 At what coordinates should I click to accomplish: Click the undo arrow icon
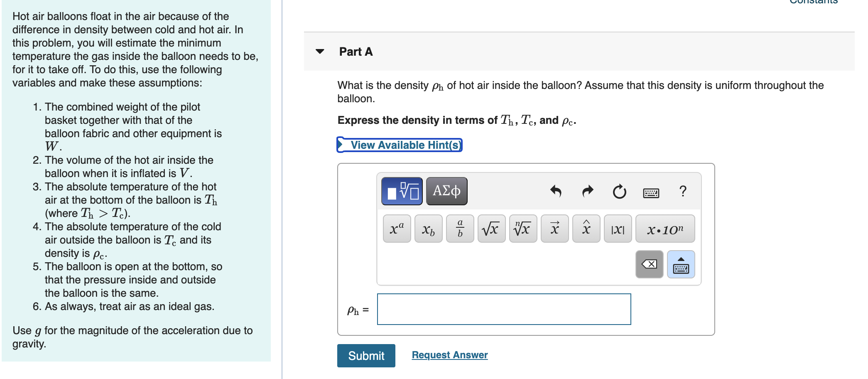(556, 191)
